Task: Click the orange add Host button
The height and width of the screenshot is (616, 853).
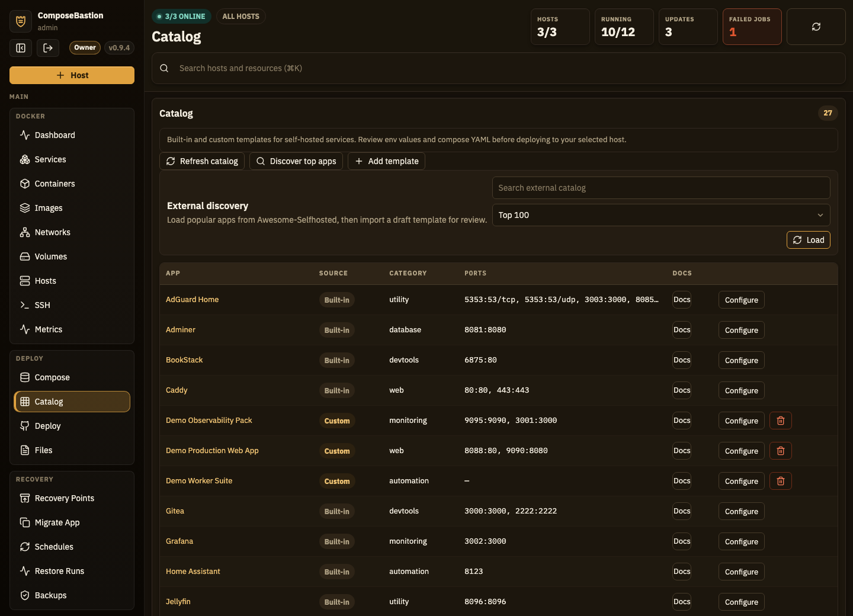Action: 72,75
